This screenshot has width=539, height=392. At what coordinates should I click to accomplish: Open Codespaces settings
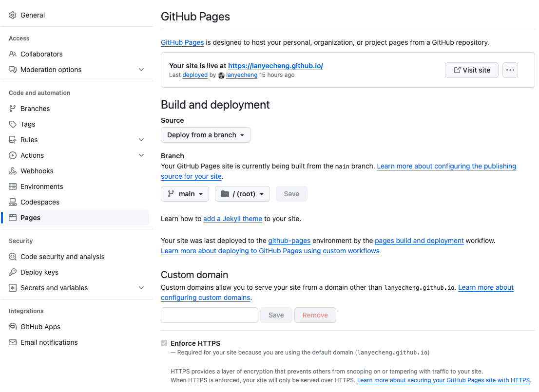tap(40, 202)
